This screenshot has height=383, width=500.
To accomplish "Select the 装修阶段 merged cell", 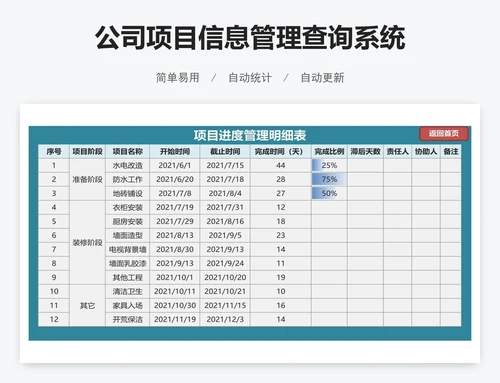I will click(87, 242).
